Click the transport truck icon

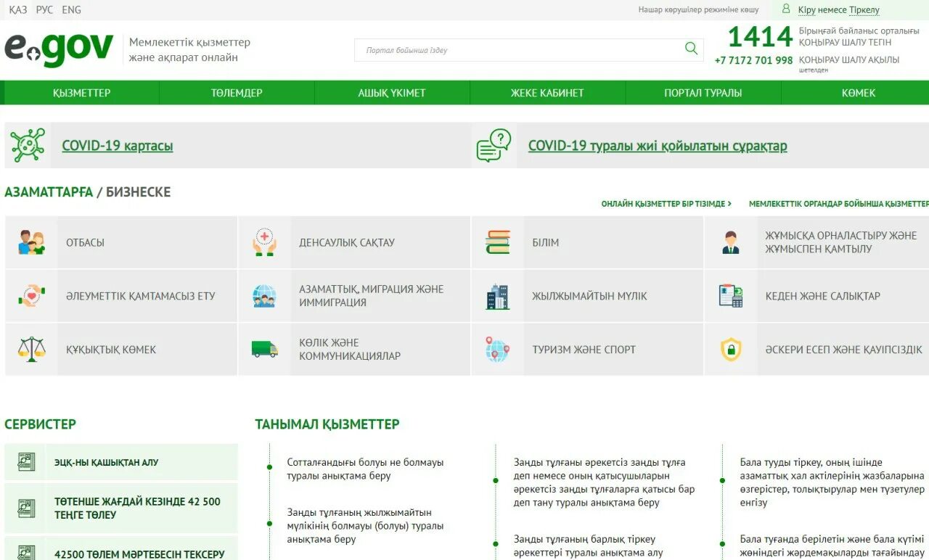(x=264, y=350)
